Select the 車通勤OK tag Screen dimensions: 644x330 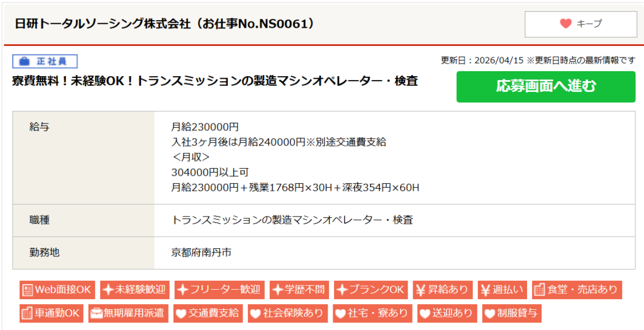51,313
